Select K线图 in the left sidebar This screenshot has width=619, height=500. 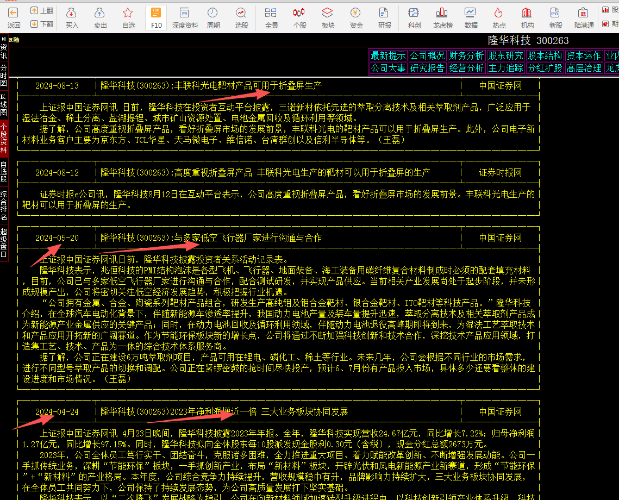pyautogui.click(x=4, y=105)
